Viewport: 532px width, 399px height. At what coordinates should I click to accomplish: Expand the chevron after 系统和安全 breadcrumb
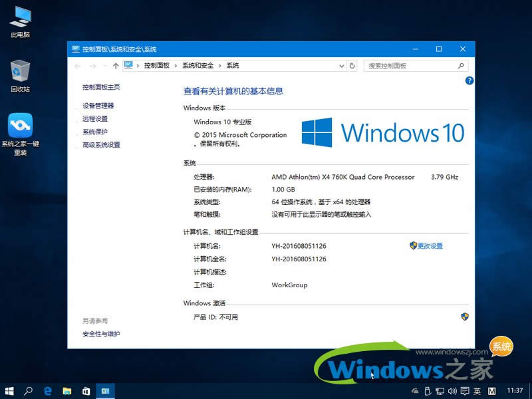[218, 66]
